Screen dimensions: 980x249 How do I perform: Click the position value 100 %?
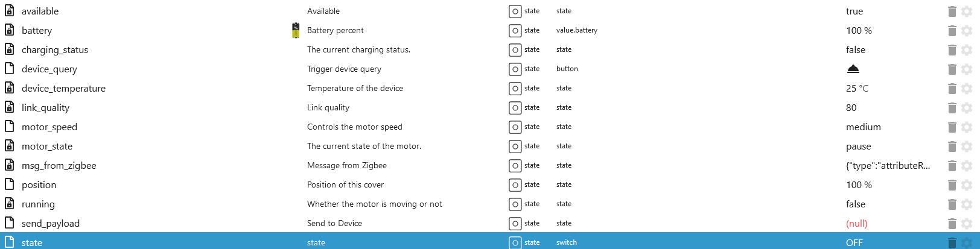[859, 185]
